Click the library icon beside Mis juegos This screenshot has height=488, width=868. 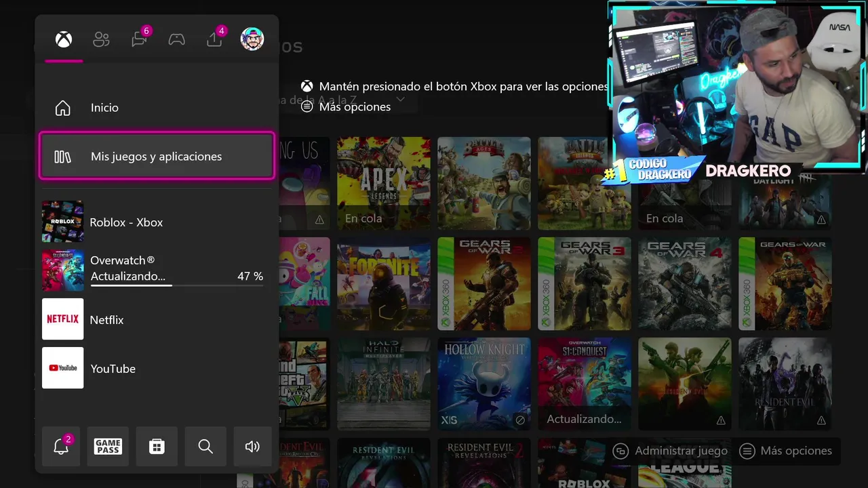(62, 157)
